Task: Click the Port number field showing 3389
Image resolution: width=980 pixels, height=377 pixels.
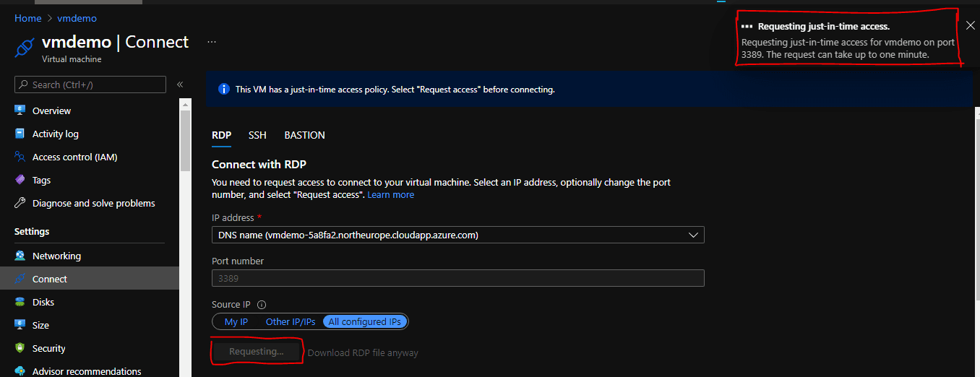Action: 458,278
